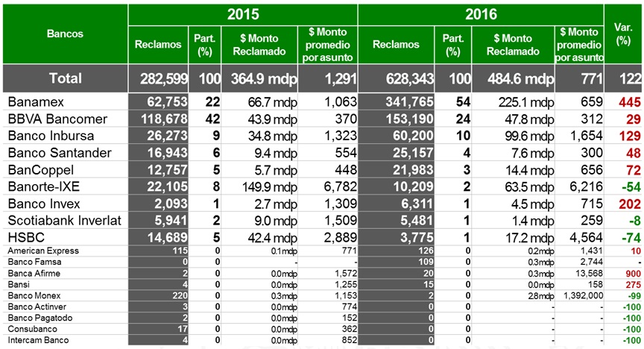Click Banca Afirme variation 900
644x349 pixels.
click(633, 274)
